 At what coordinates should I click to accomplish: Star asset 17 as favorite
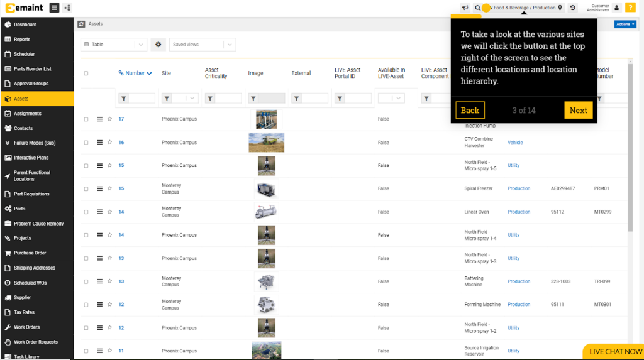[109, 119]
